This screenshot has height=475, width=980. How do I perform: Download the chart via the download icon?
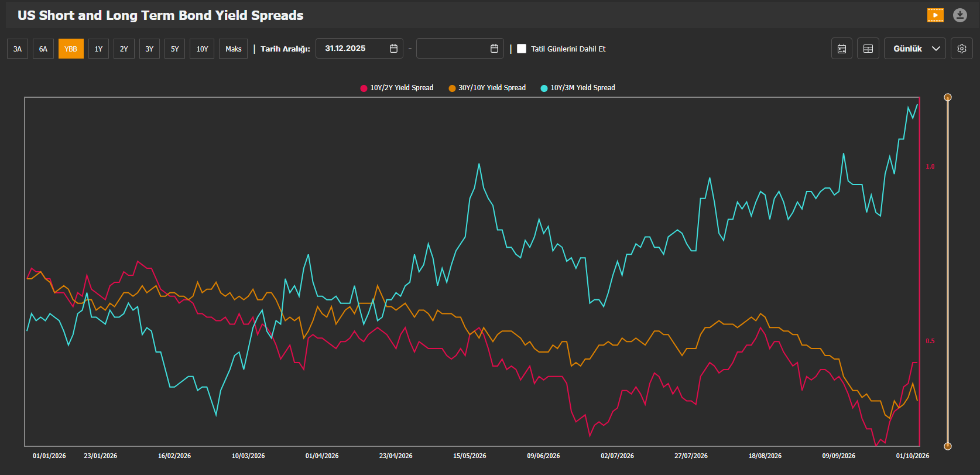click(x=960, y=15)
